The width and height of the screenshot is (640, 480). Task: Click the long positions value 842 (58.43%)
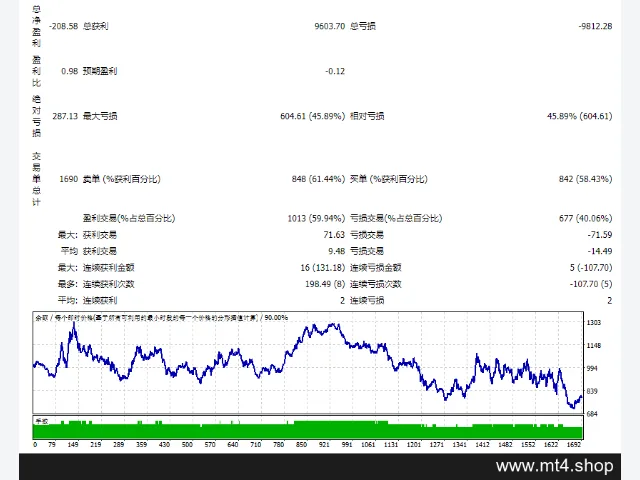point(585,179)
